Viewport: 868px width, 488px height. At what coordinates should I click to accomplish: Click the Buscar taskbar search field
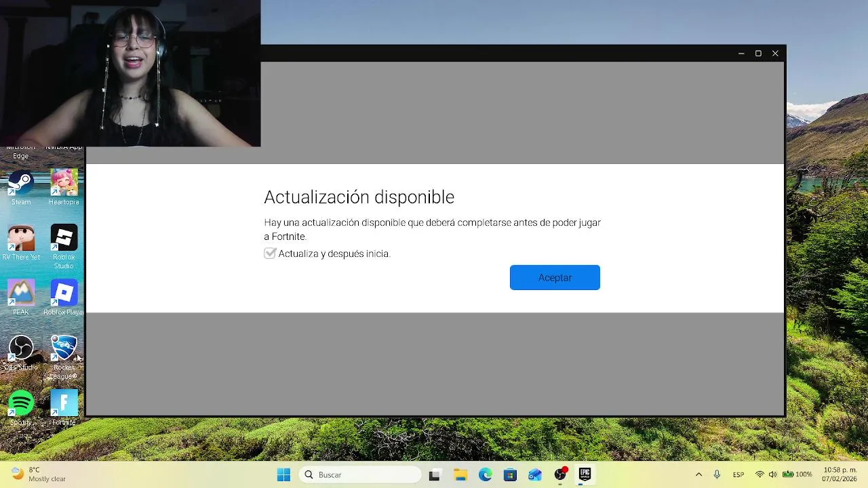pyautogui.click(x=360, y=474)
